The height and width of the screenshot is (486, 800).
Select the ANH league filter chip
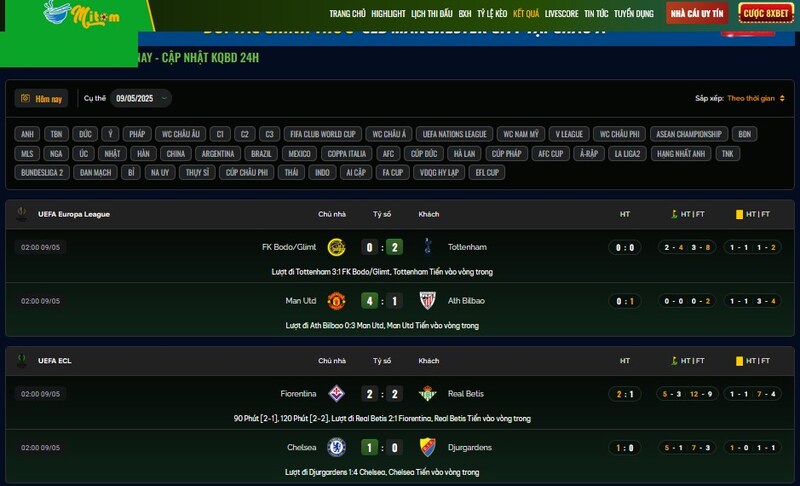point(28,134)
